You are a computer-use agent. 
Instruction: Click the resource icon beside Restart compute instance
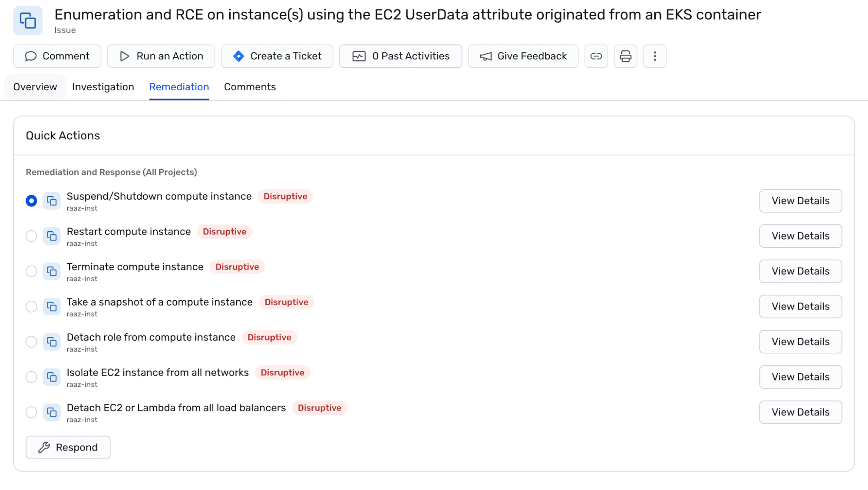(x=52, y=236)
